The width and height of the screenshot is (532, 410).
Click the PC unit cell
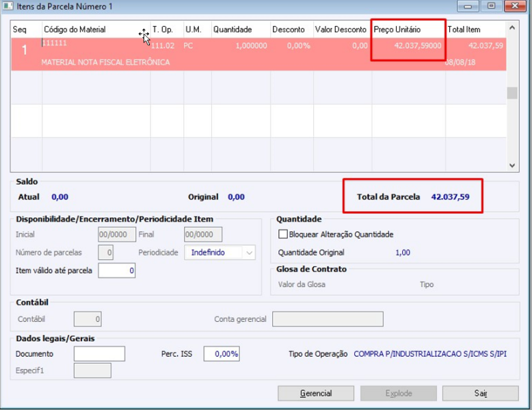(x=188, y=46)
